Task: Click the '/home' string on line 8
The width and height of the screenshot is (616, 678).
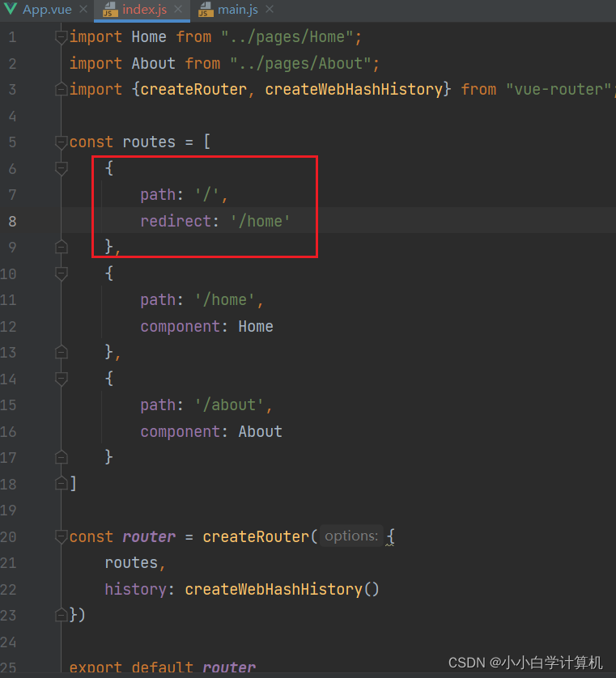Action: 260,221
